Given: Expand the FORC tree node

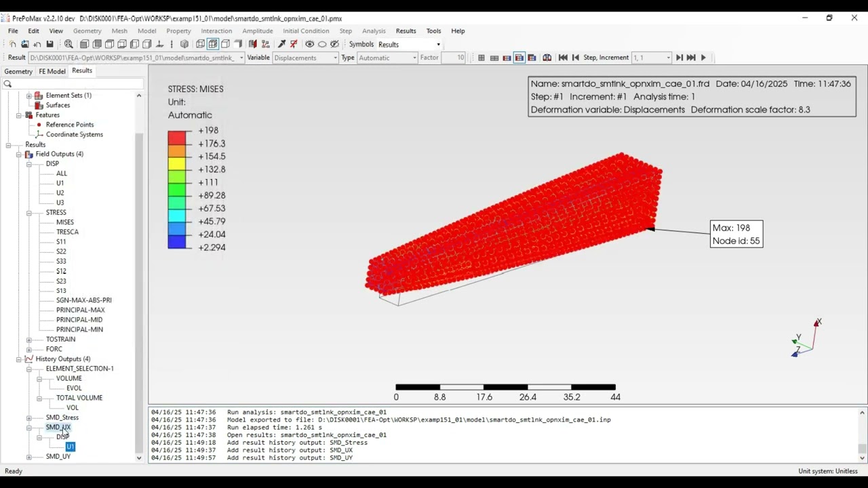Looking at the screenshot, I should point(29,349).
